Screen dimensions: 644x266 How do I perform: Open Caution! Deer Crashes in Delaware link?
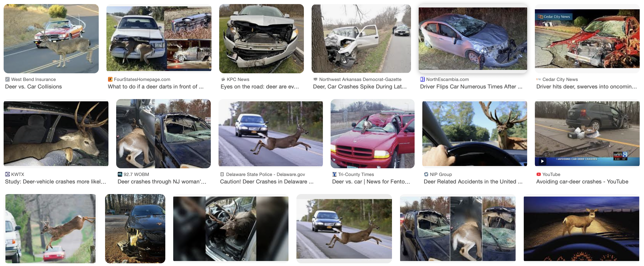(267, 182)
